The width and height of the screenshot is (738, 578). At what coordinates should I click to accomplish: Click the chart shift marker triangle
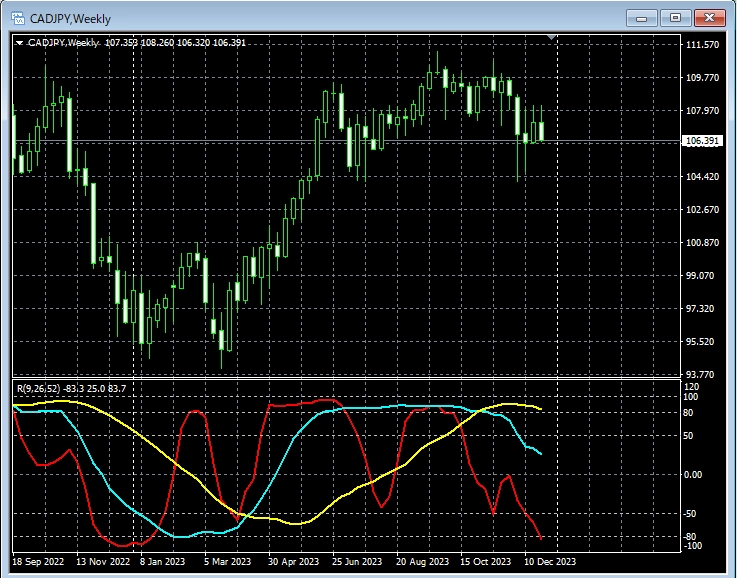click(x=551, y=37)
